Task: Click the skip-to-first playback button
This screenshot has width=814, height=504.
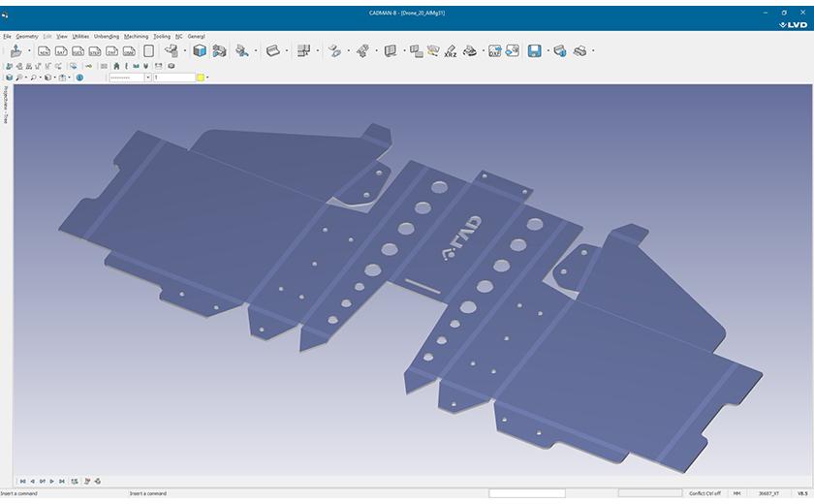Action: click(21, 481)
